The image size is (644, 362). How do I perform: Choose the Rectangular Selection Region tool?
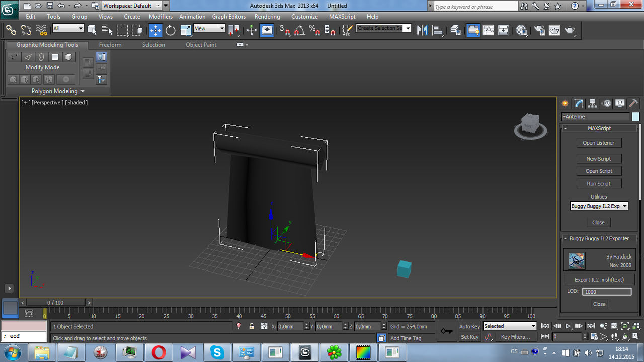[122, 30]
